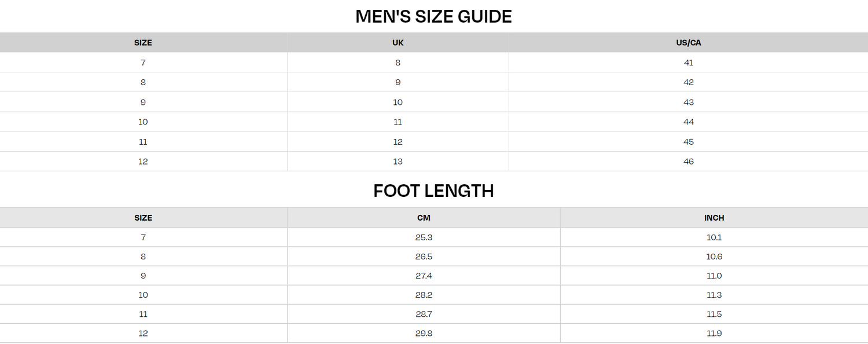Select UK size 10 cell

coord(398,102)
